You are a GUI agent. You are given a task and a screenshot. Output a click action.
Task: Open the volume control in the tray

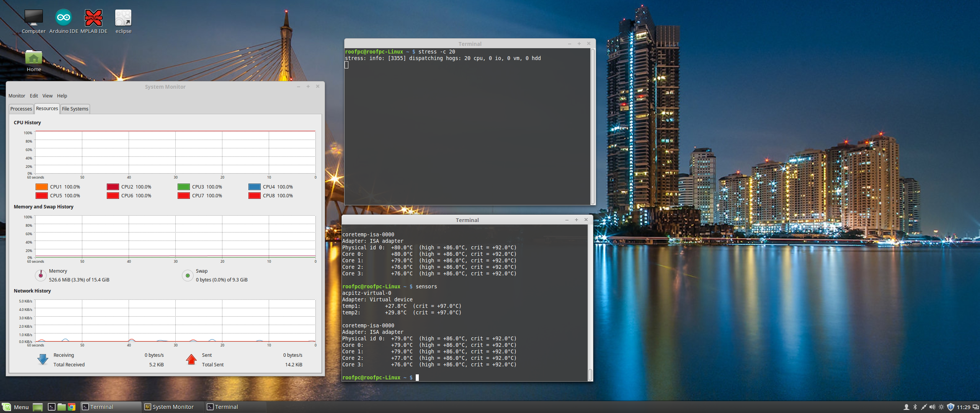932,407
